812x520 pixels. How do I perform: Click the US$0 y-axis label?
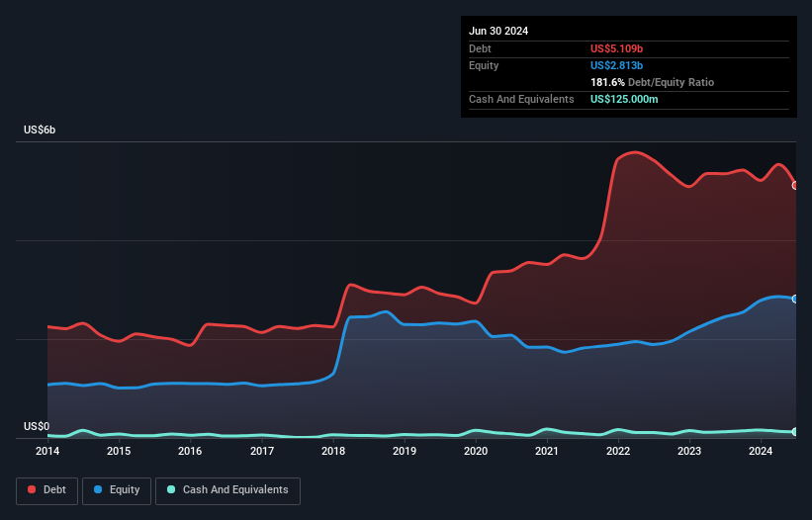[37, 426]
